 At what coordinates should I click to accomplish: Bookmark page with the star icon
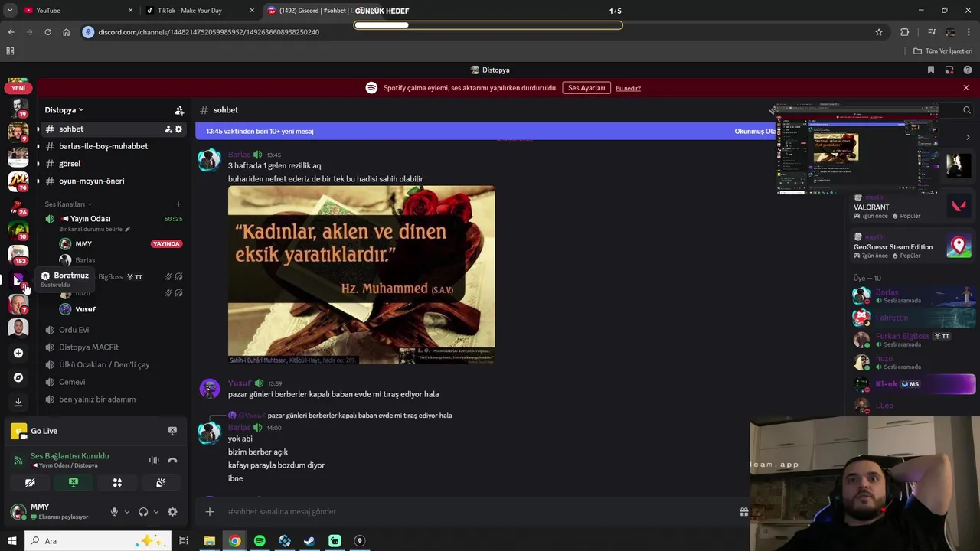pyautogui.click(x=879, y=32)
